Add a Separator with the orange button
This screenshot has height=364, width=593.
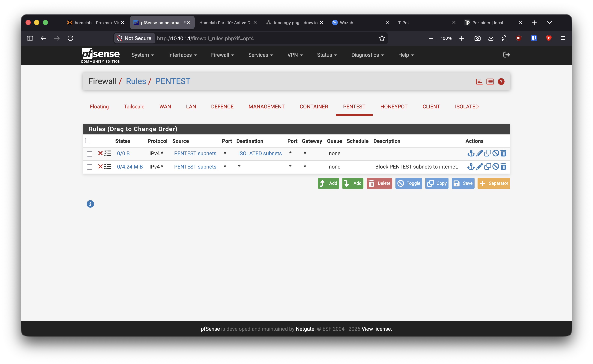[493, 183]
